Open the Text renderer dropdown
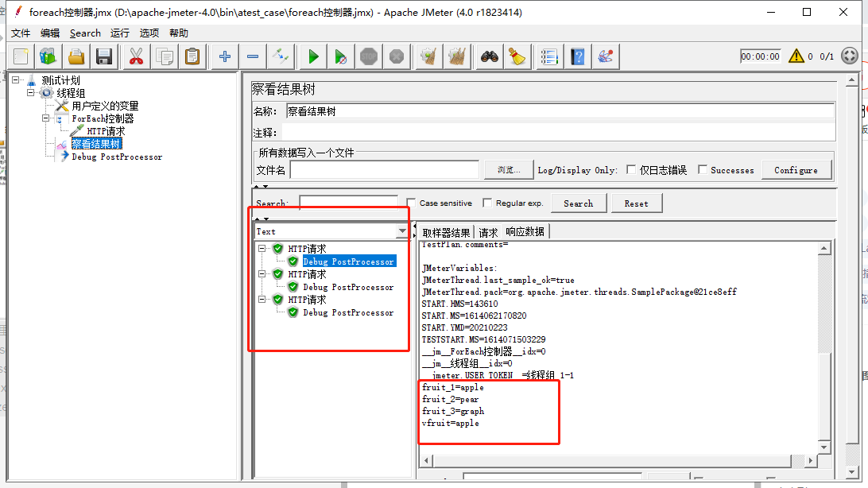868x488 pixels. [402, 231]
